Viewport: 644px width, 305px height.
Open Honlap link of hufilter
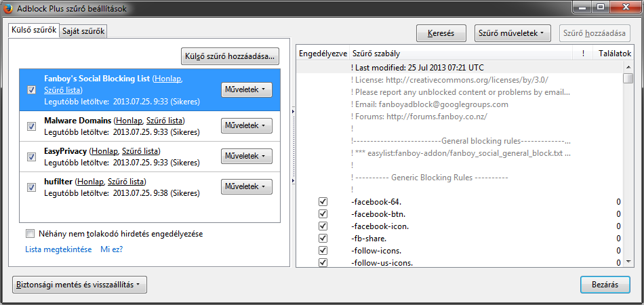(89, 182)
